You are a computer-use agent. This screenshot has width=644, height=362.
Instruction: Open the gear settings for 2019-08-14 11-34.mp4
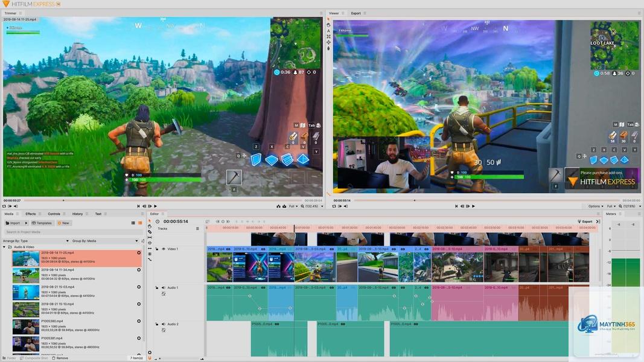(x=139, y=270)
